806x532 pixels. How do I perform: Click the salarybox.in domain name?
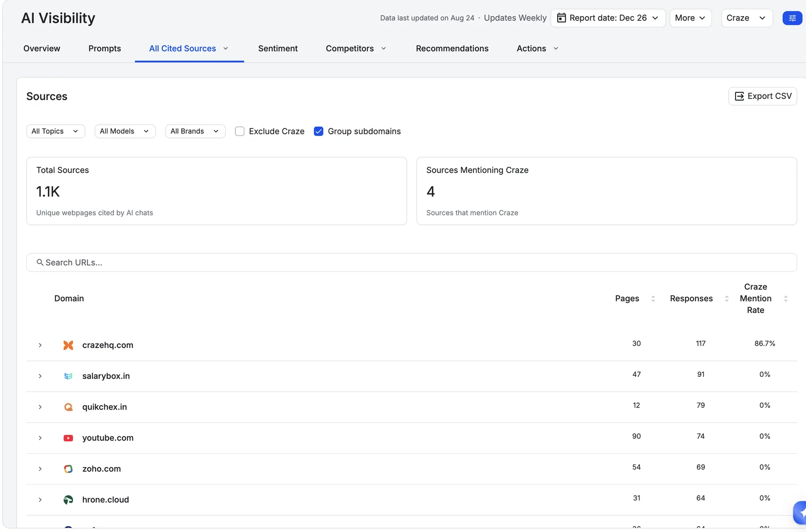[x=106, y=376]
